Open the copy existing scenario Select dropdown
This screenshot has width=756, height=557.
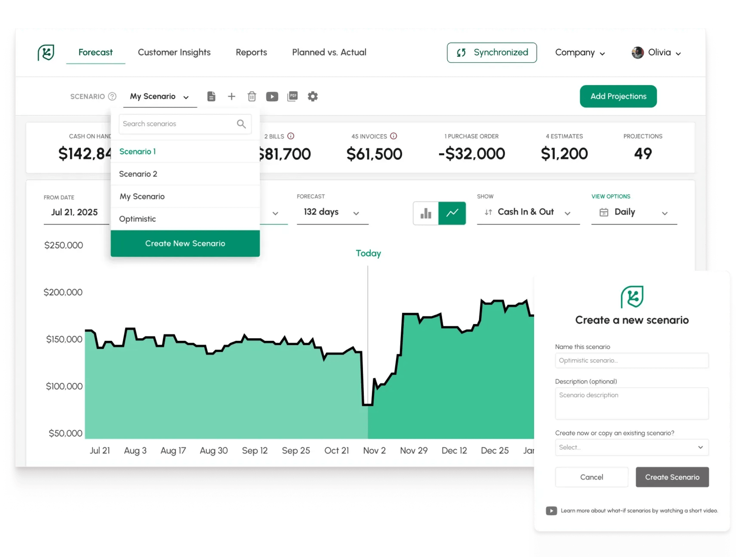tap(632, 447)
